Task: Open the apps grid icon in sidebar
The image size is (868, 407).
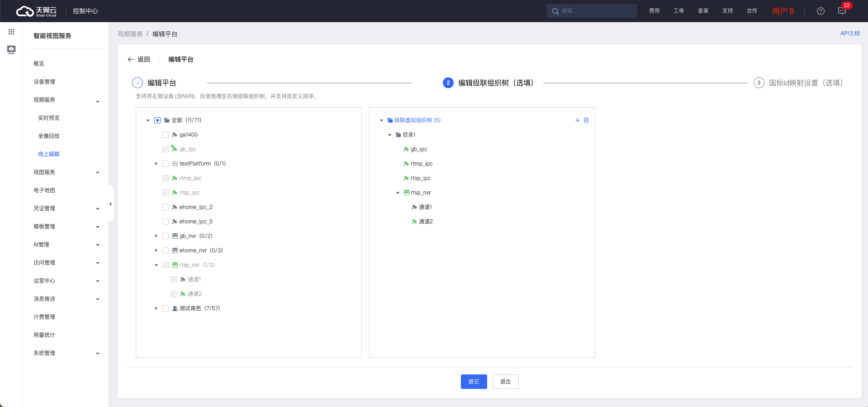Action: click(x=11, y=32)
